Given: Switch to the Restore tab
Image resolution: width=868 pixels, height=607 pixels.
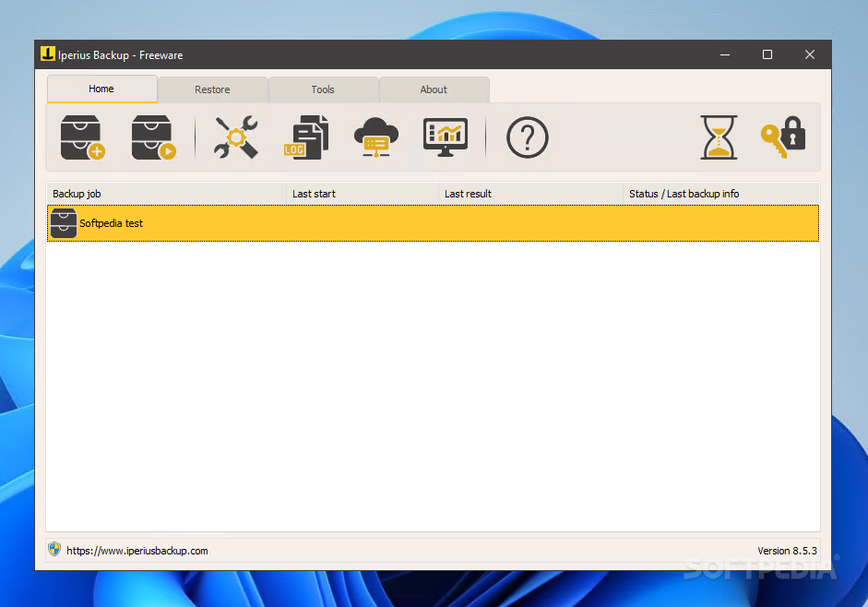Looking at the screenshot, I should click(x=212, y=89).
